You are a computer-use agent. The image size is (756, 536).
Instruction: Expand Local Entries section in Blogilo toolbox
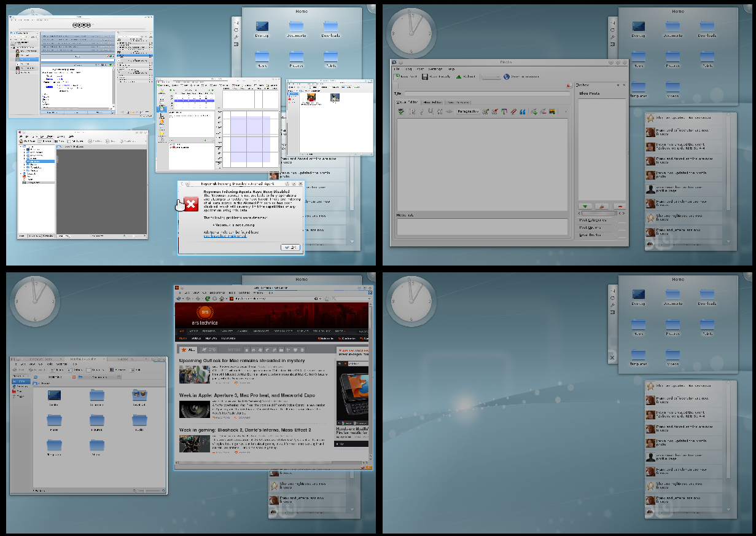[591, 235]
